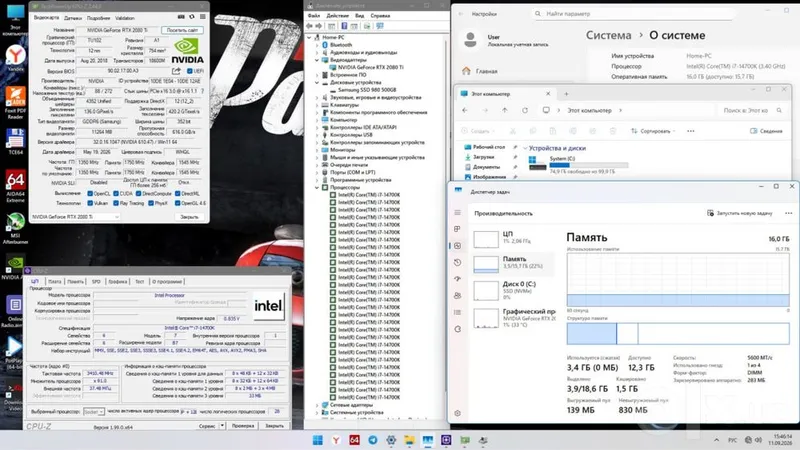
Task: Click the Telegram icon on taskbar
Action: [x=373, y=440]
